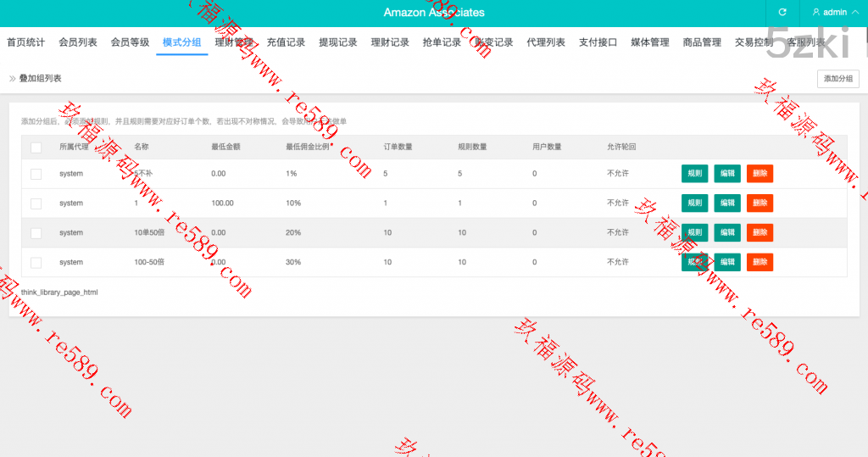The height and width of the screenshot is (457, 868).
Task: Toggle the select-all checkbox in table header
Action: 36,148
